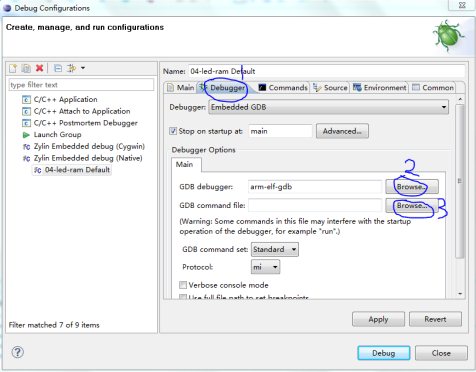The image size is (476, 372).
Task: Open the Protocol mi dropdown
Action: click(265, 267)
